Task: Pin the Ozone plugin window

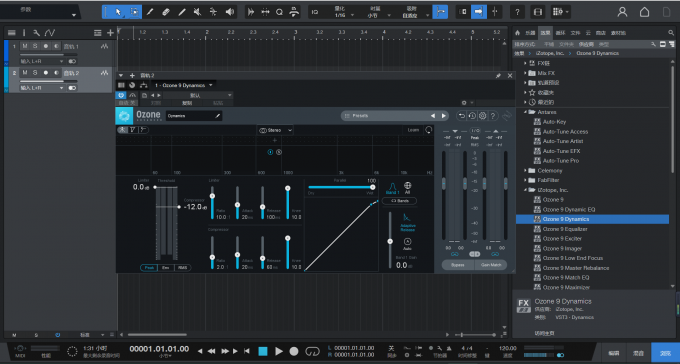Action: click(498, 75)
